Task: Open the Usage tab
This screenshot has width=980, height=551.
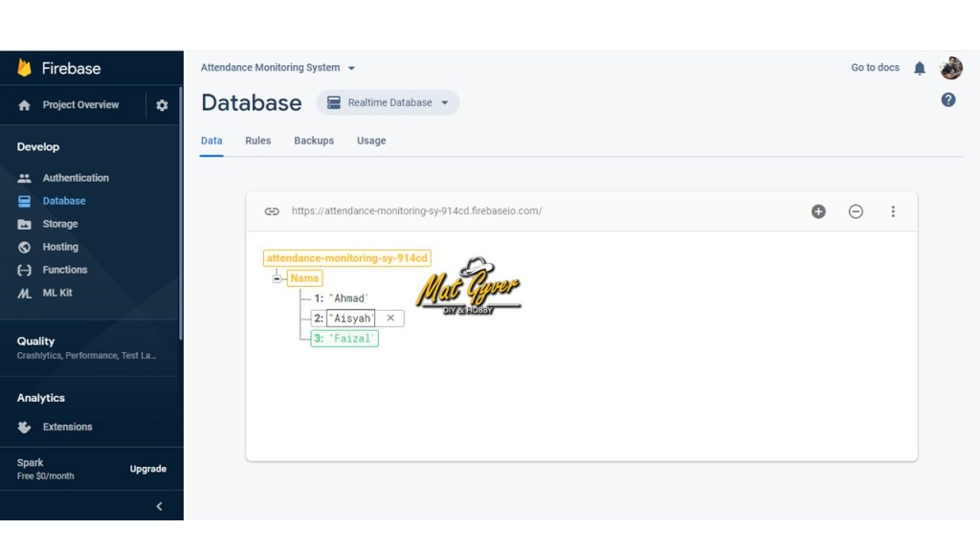Action: (371, 141)
